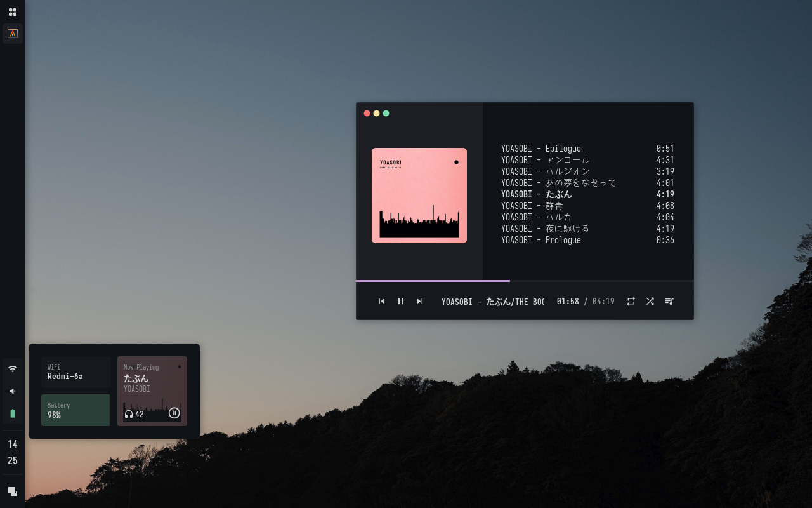
Task: Click the orange triangle app icon in sidebar
Action: (x=13, y=34)
